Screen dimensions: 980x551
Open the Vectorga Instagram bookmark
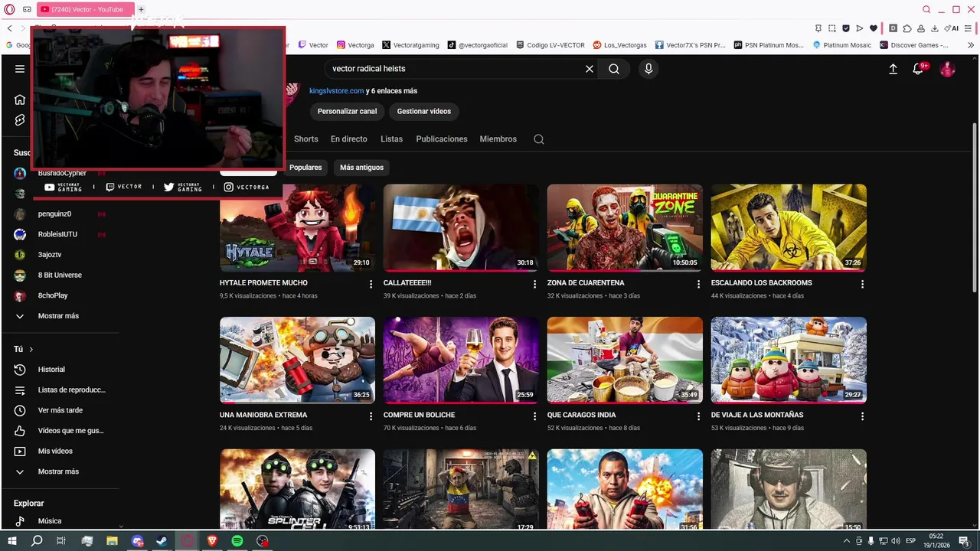click(356, 45)
